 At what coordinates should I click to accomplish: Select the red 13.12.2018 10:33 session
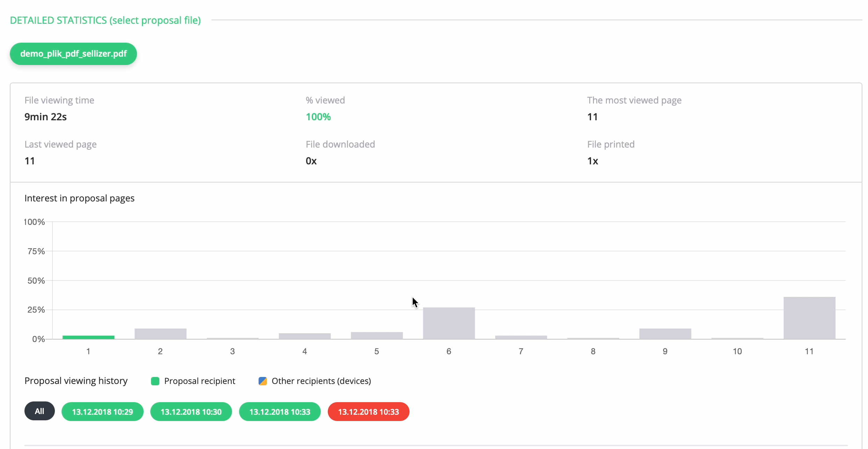click(368, 412)
